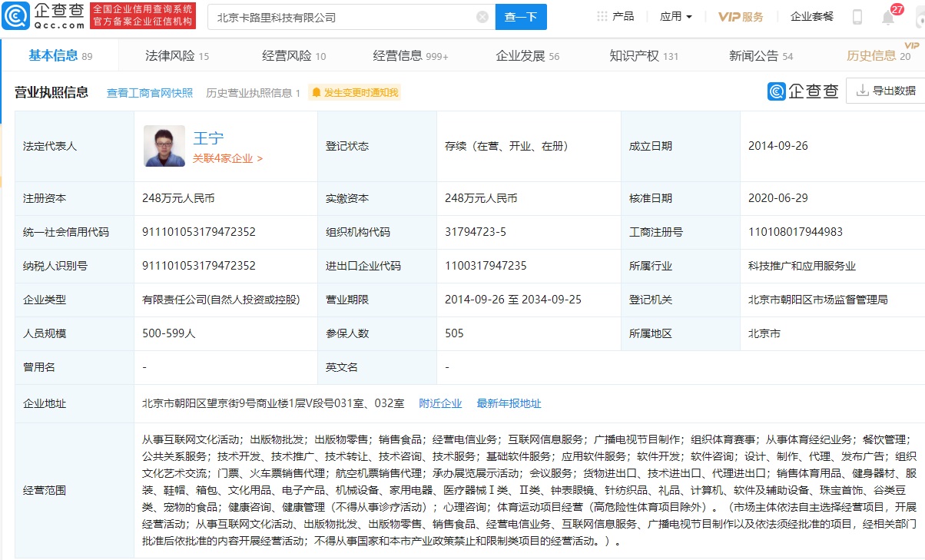925x560 pixels.
Task: Clear the search box via the X icon
Action: click(482, 16)
